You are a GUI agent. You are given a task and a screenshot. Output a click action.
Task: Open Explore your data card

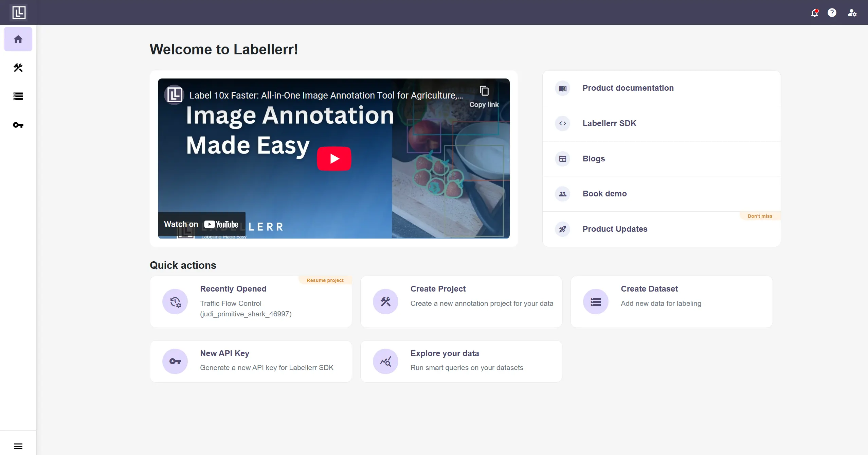[461, 362]
